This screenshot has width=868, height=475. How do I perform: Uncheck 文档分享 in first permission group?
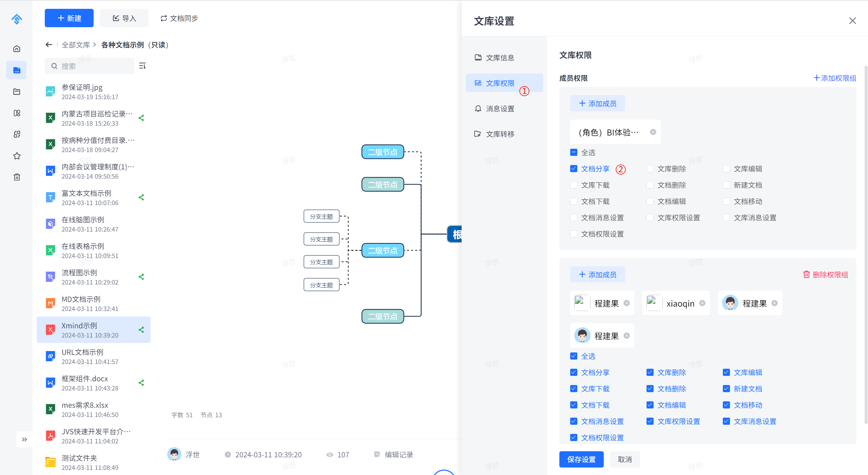pyautogui.click(x=574, y=168)
